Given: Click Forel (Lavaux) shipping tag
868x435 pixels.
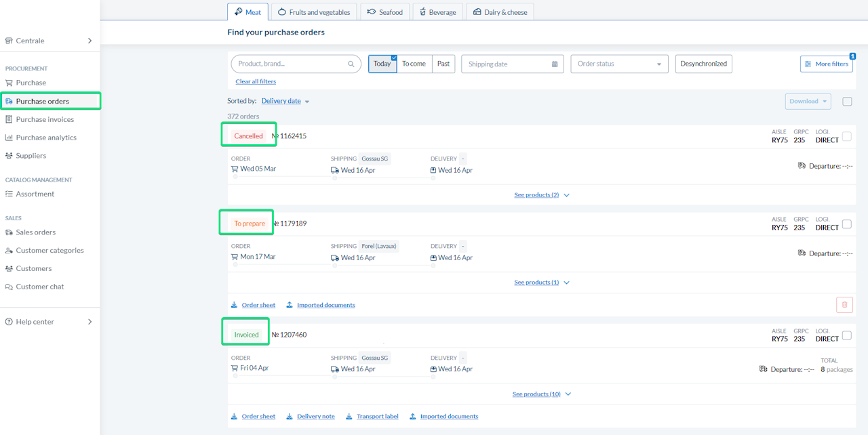Looking at the screenshot, I should point(379,246).
